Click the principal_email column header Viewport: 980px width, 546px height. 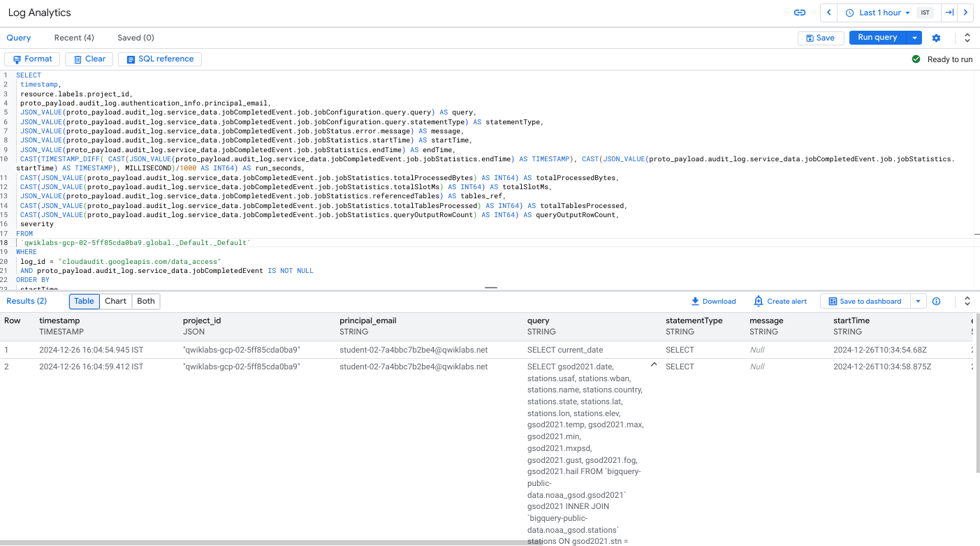point(368,320)
